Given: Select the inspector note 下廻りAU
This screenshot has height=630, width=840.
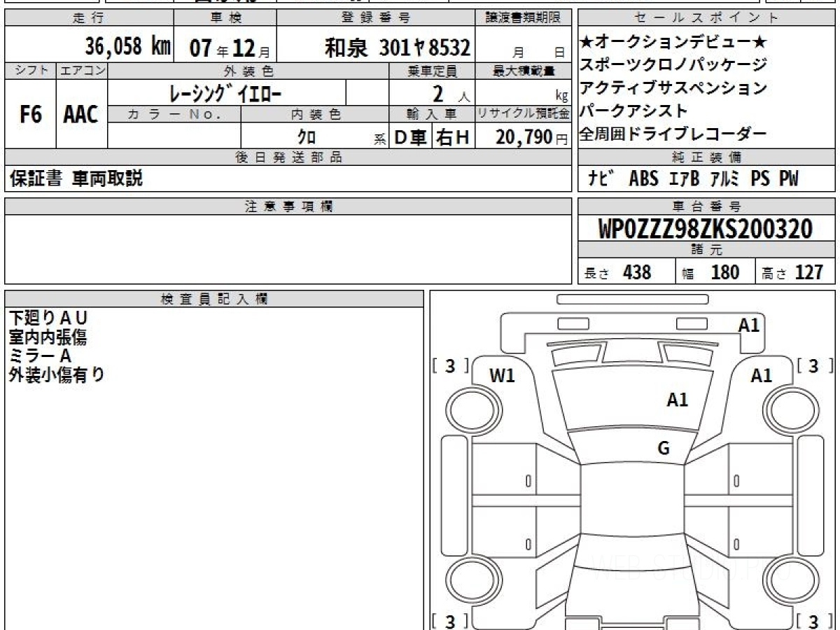Looking at the screenshot, I should click(x=48, y=319).
